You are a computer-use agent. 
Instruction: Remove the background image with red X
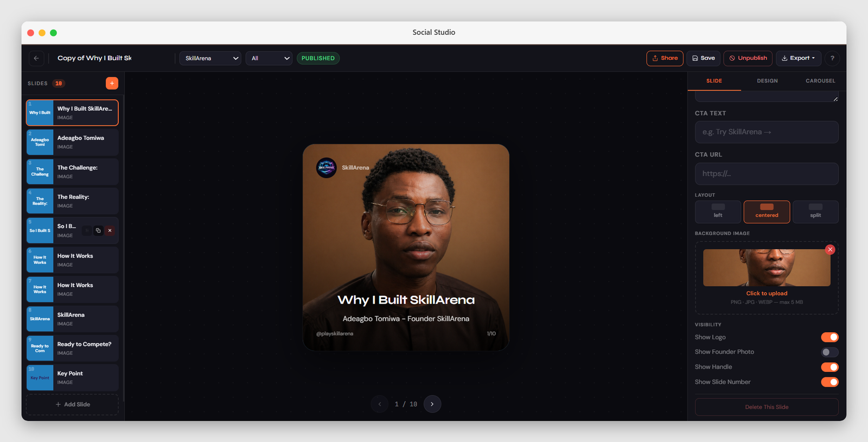830,250
